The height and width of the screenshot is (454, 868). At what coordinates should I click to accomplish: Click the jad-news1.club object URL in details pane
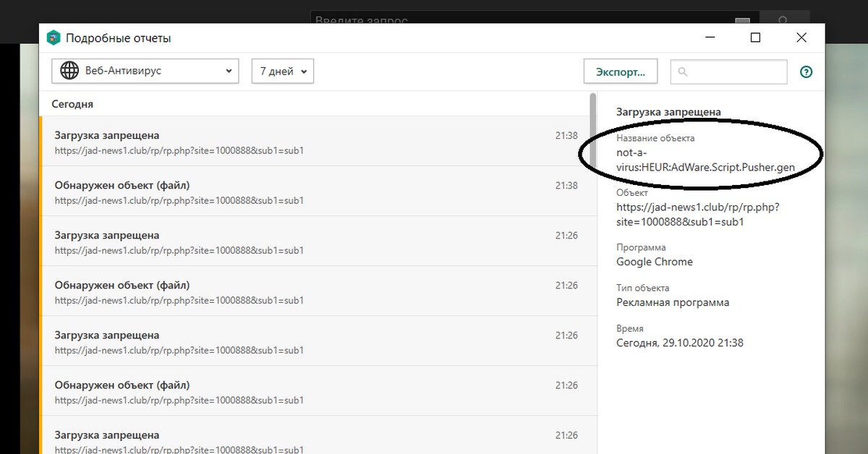(x=697, y=214)
